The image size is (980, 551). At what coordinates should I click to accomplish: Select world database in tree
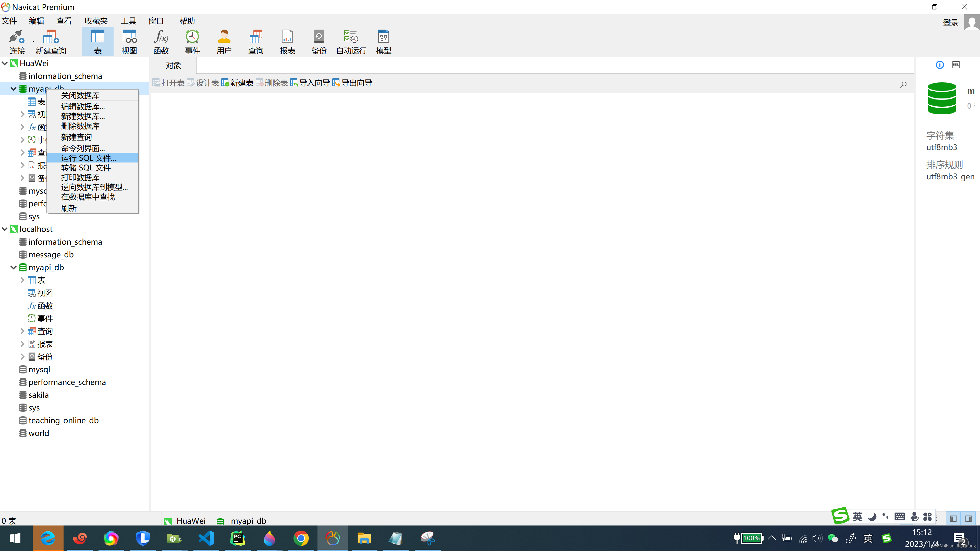(x=39, y=433)
